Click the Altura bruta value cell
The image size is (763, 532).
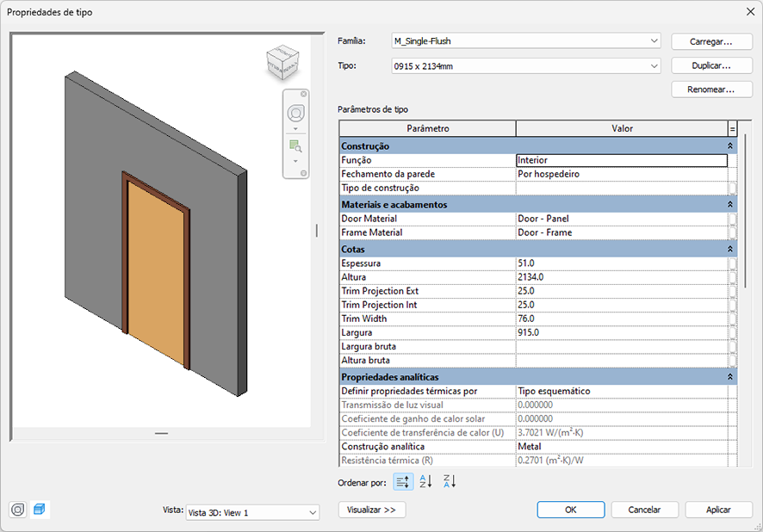coord(622,361)
